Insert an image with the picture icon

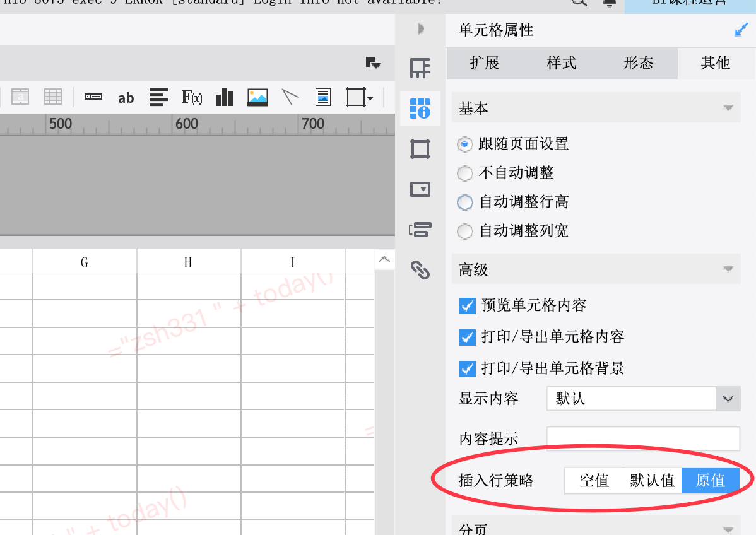257,97
